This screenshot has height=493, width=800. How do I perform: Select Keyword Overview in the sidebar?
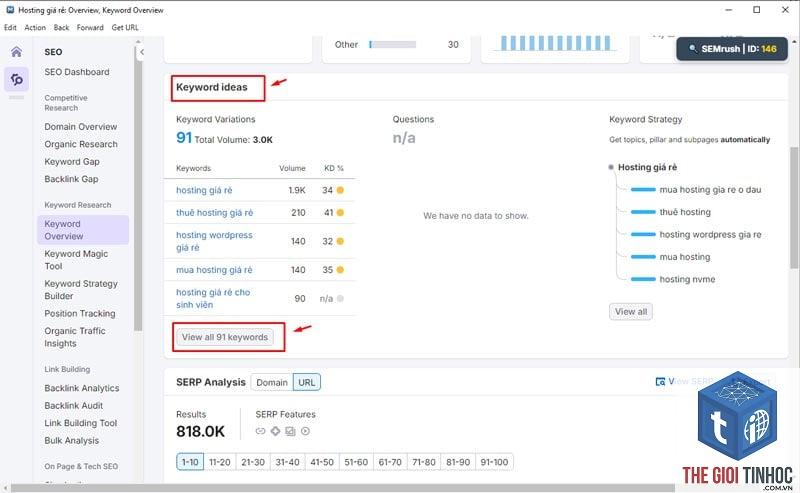coord(83,230)
